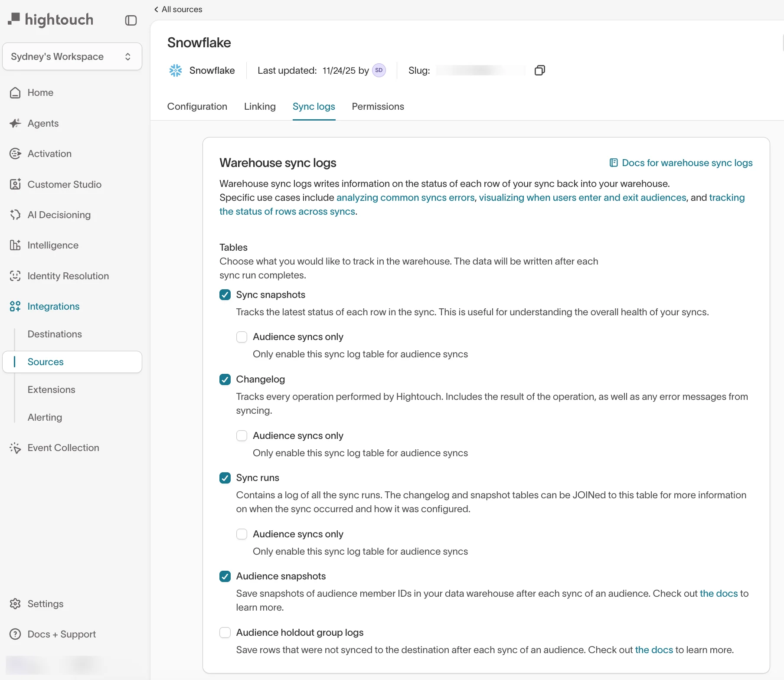The height and width of the screenshot is (680, 784).
Task: Click the blurred Slug value field
Action: click(480, 70)
